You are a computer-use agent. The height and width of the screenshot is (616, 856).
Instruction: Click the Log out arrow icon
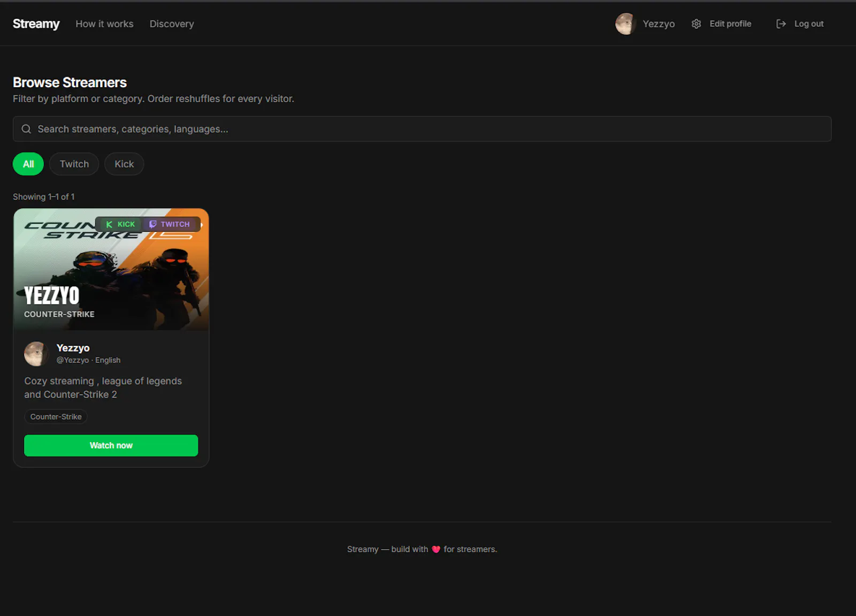[781, 24]
